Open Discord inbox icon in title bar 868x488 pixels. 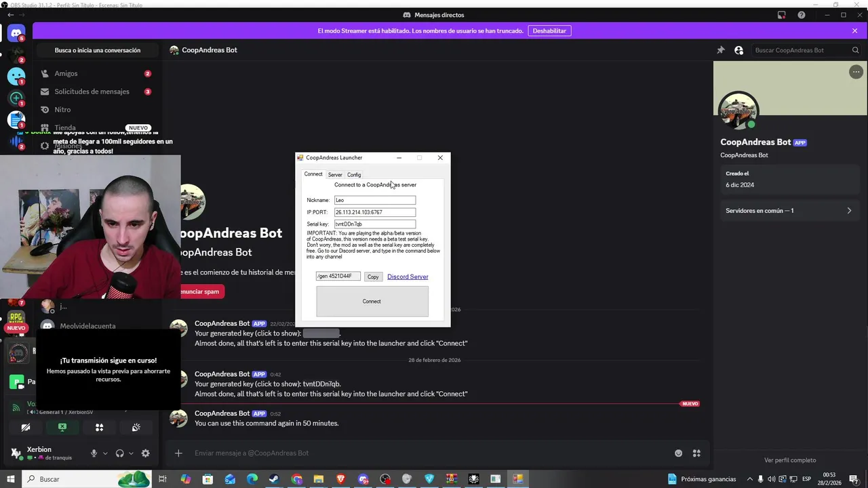click(x=781, y=15)
